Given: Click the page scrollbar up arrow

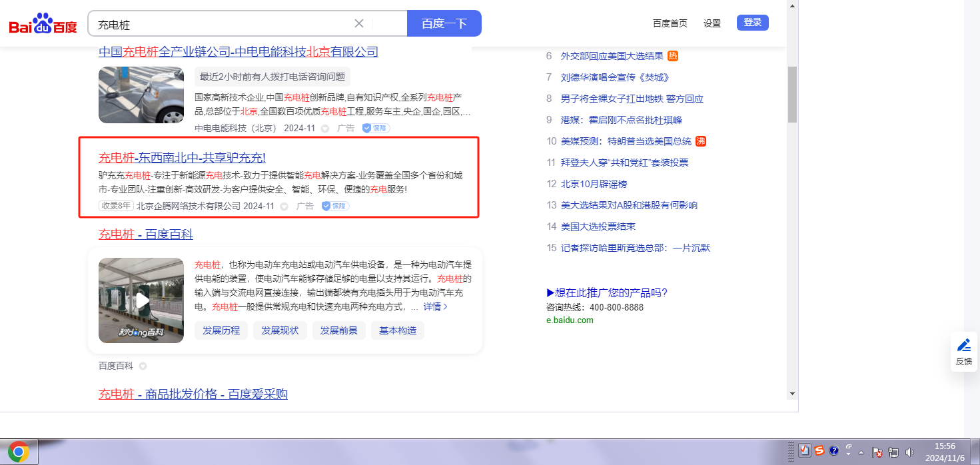Looking at the screenshot, I should 792,6.
